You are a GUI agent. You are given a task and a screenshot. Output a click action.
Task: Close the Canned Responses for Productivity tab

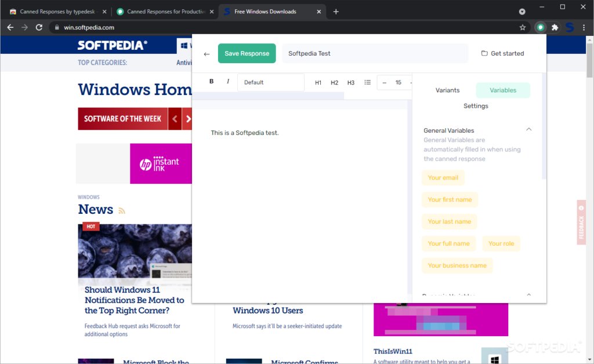(211, 12)
